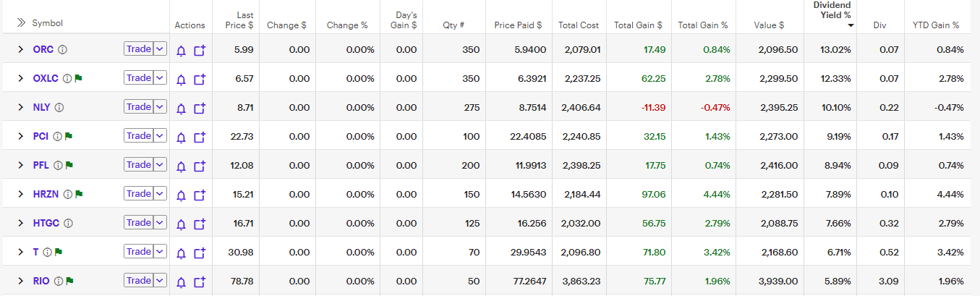
Task: Click the add-note icon for OXLC row
Action: (200, 79)
